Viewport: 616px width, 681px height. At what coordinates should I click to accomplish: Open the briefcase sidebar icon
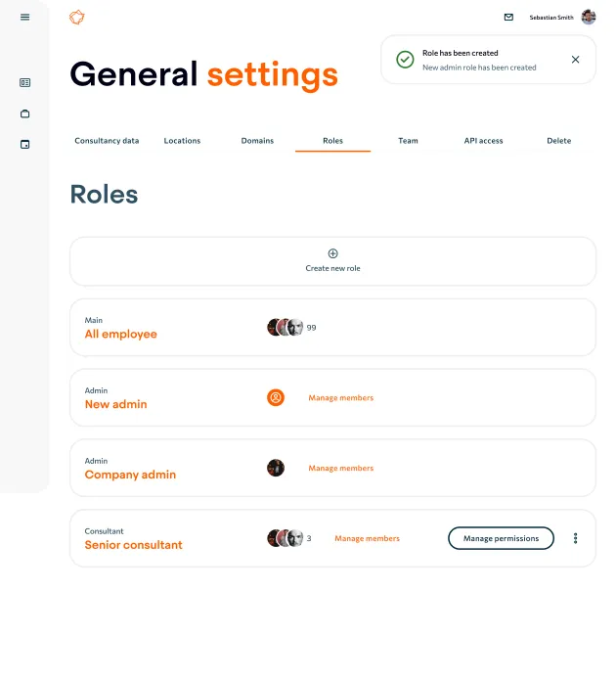point(24,113)
